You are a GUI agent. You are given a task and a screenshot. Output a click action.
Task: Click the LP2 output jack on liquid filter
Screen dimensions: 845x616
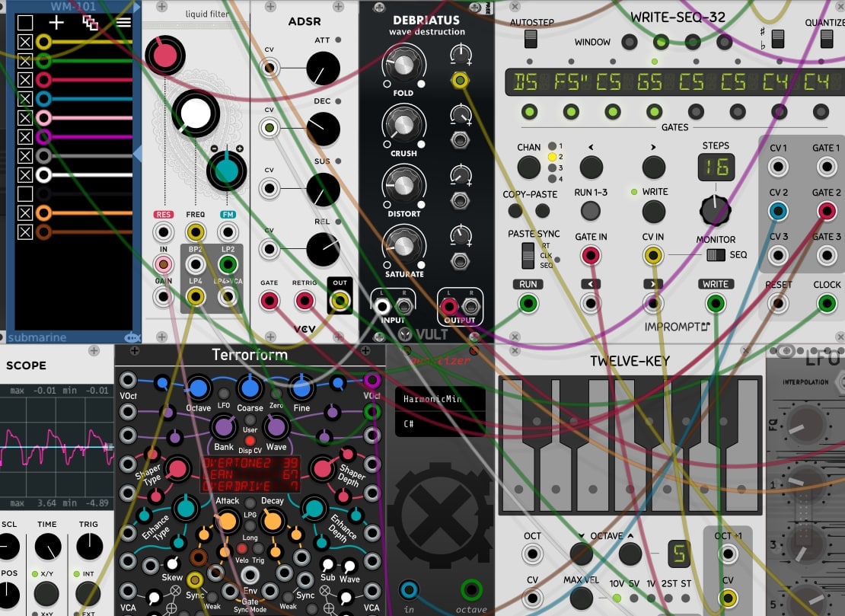pos(228,265)
